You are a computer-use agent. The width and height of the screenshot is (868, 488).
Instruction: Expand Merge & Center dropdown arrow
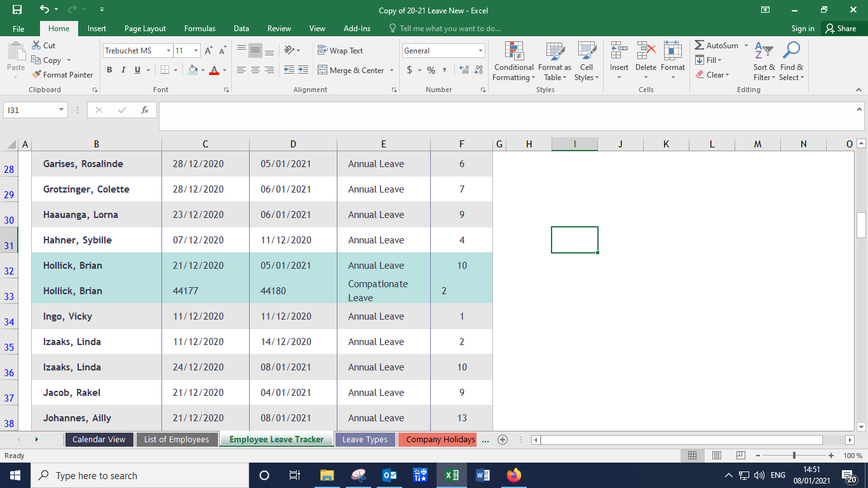coord(391,70)
